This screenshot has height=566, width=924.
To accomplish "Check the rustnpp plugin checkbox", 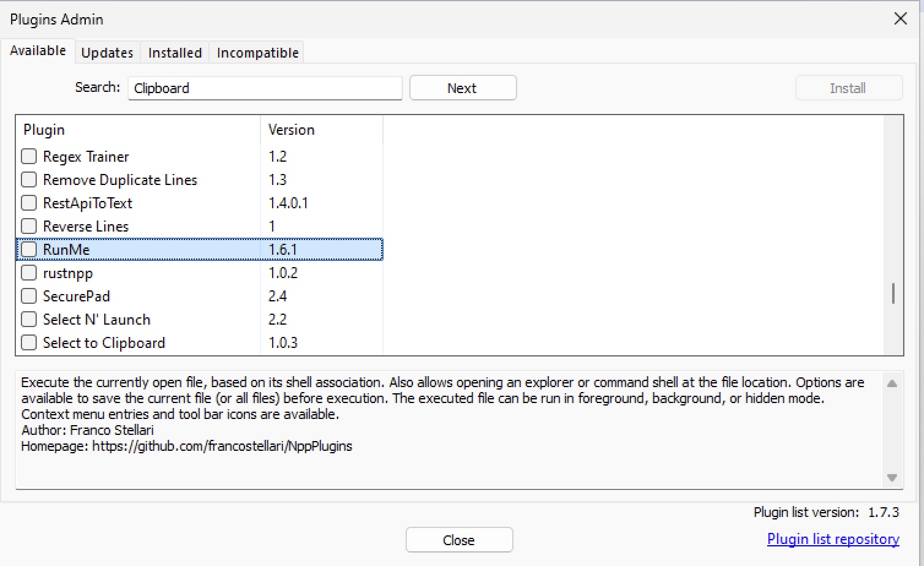I will 29,273.
